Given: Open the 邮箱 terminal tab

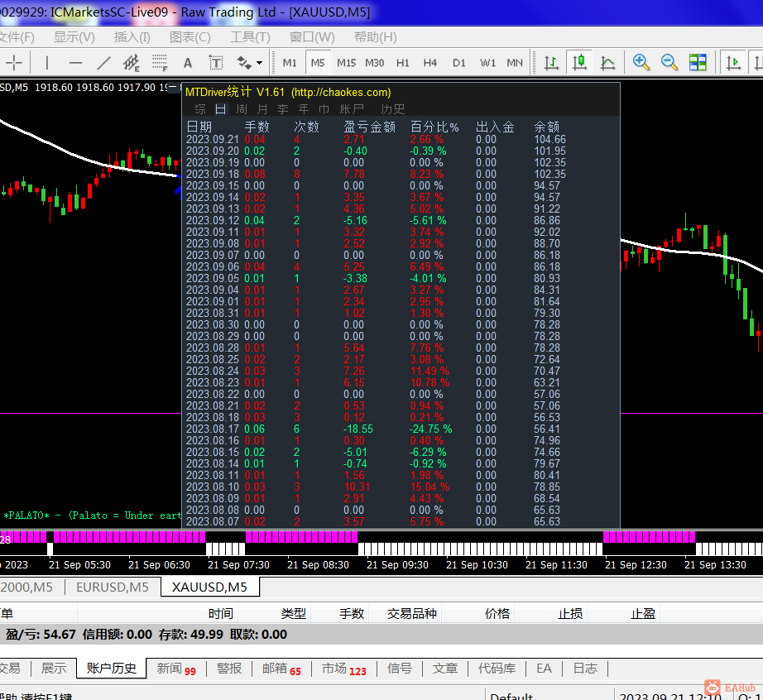Looking at the screenshot, I should click(281, 669).
